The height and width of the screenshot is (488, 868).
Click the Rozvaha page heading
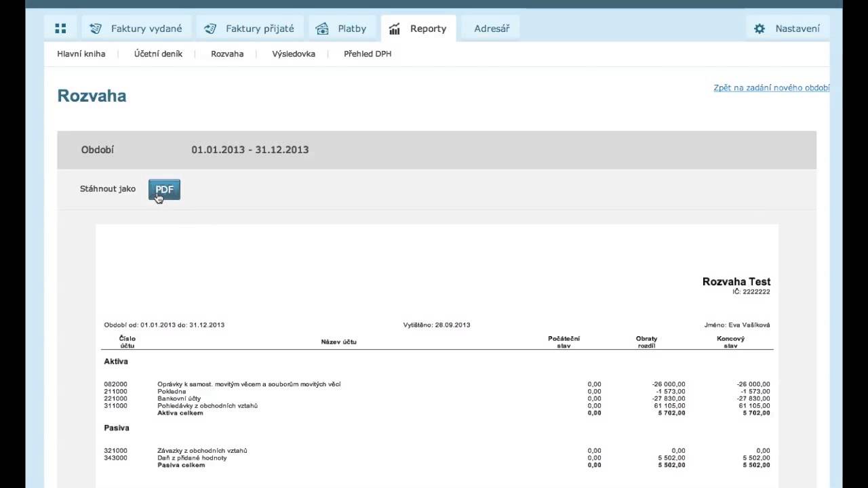92,96
